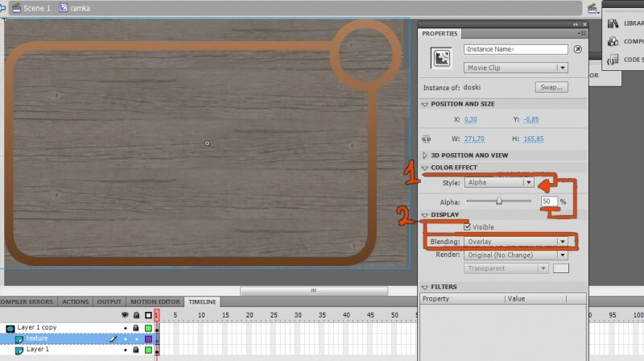Screen dimensions: 644x361
Task: Click the Swap... button
Action: pyautogui.click(x=551, y=87)
